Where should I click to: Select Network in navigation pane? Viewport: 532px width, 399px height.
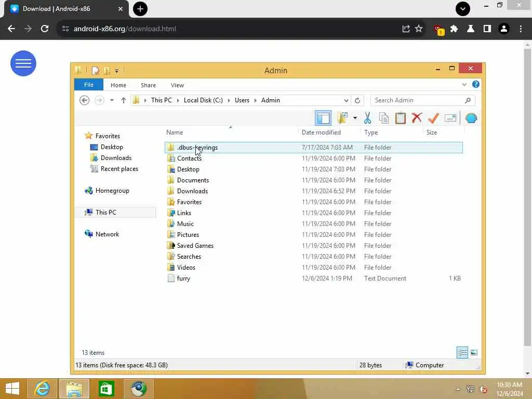pyautogui.click(x=102, y=234)
